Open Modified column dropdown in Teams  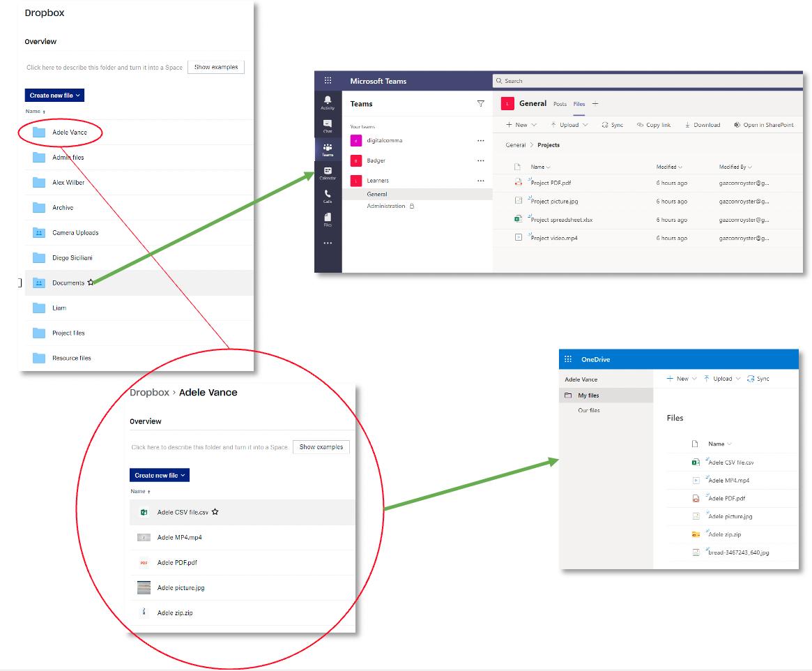click(x=669, y=167)
